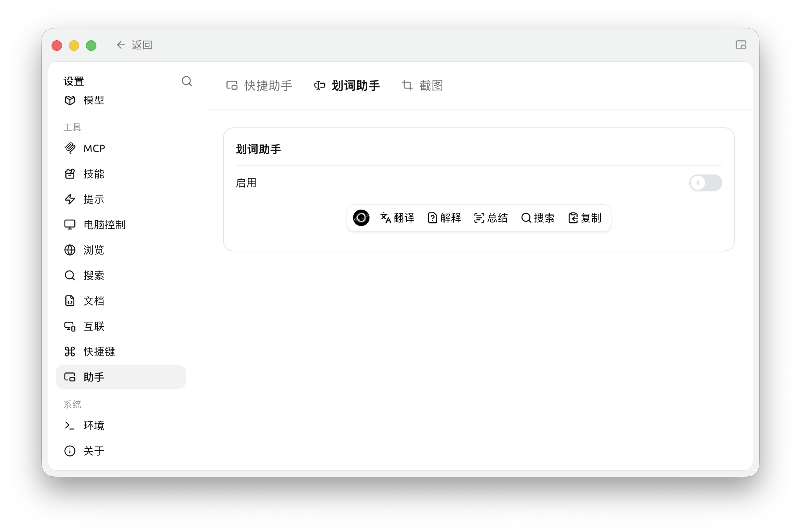Click 翻译 in the selection toolbar
The width and height of the screenshot is (801, 532).
[398, 218]
